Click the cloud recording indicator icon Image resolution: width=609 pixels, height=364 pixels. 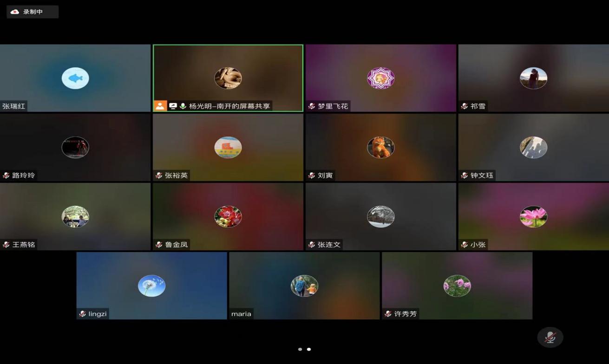pyautogui.click(x=15, y=12)
